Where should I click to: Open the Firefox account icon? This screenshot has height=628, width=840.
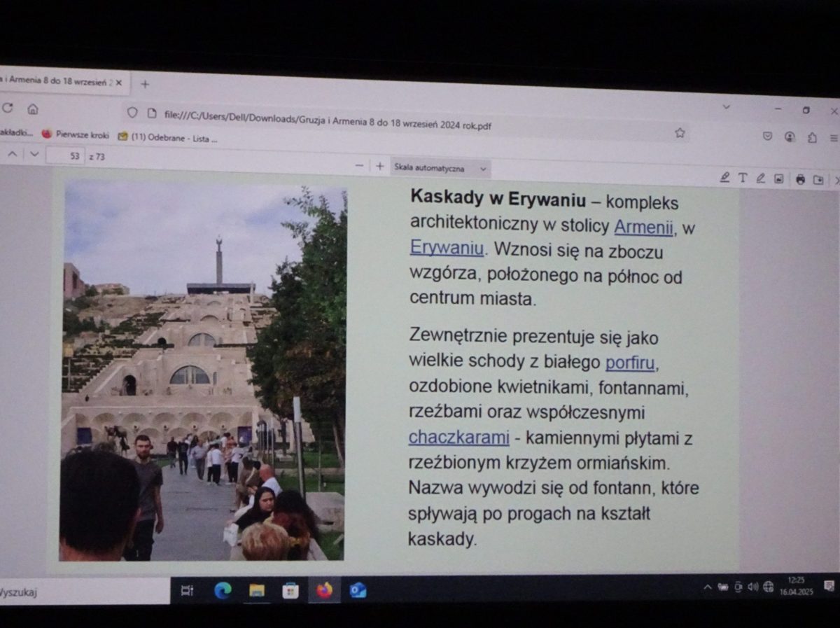790,137
